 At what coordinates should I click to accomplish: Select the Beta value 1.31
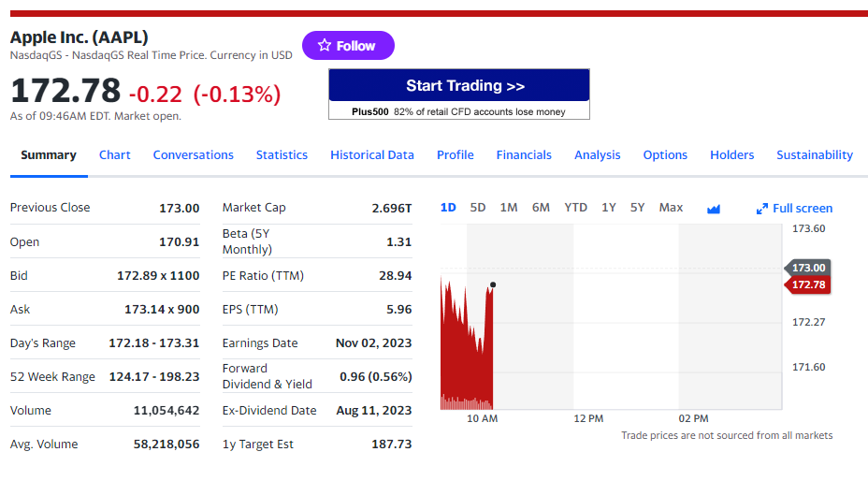pos(399,242)
